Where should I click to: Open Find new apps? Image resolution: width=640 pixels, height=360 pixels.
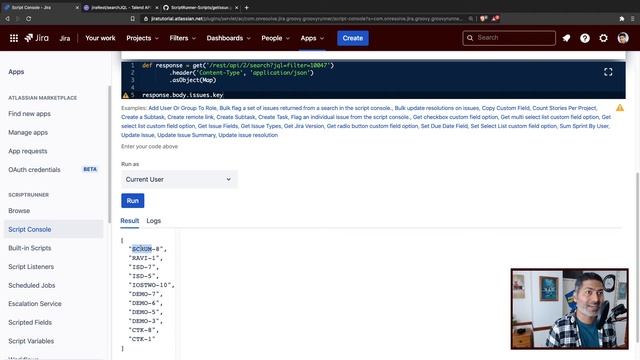(29, 114)
